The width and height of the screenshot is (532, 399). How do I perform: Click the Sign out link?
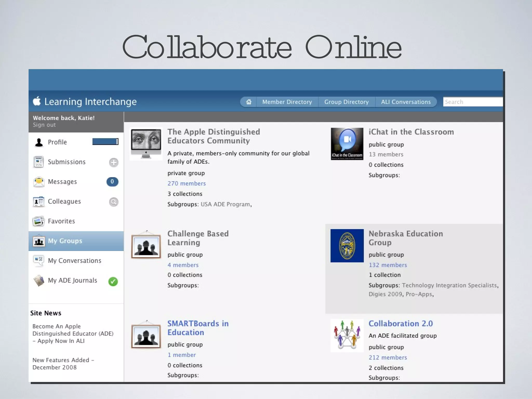(x=44, y=125)
